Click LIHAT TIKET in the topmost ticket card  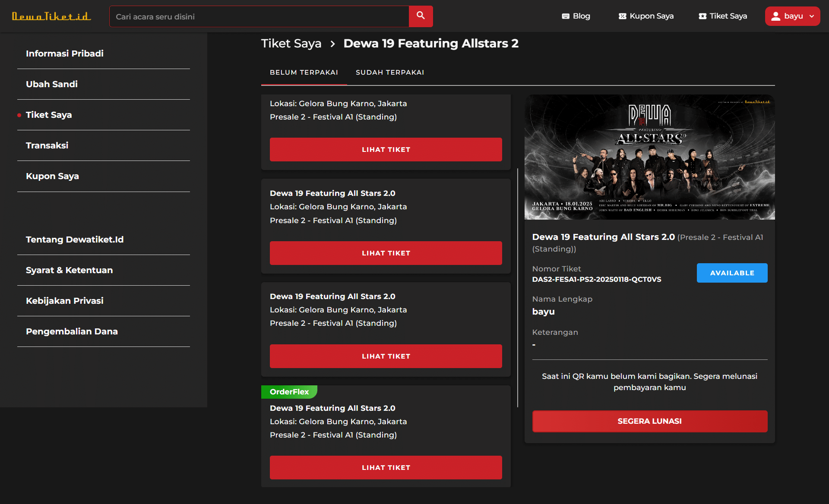386,150
